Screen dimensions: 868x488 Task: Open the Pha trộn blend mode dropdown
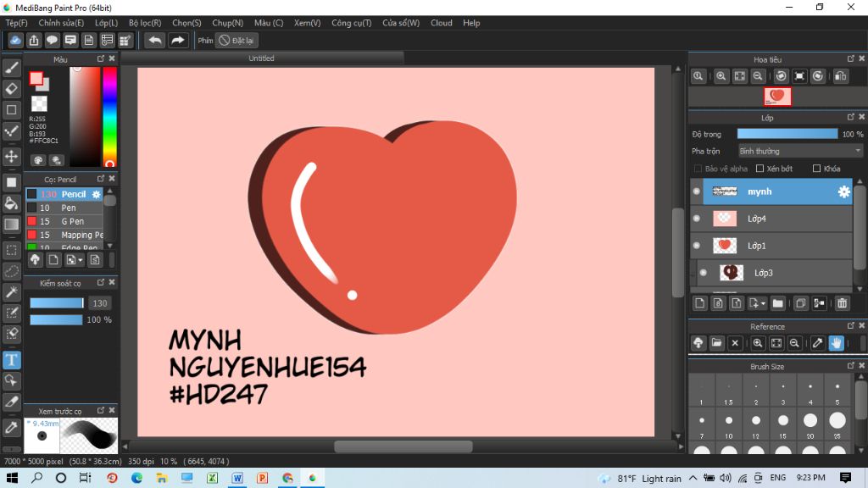tap(800, 151)
